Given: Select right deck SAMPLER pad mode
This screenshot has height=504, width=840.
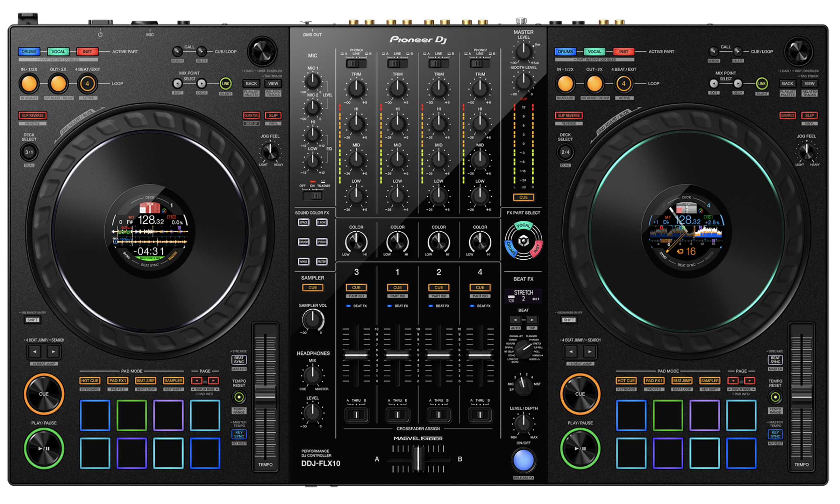Looking at the screenshot, I should tap(710, 381).
